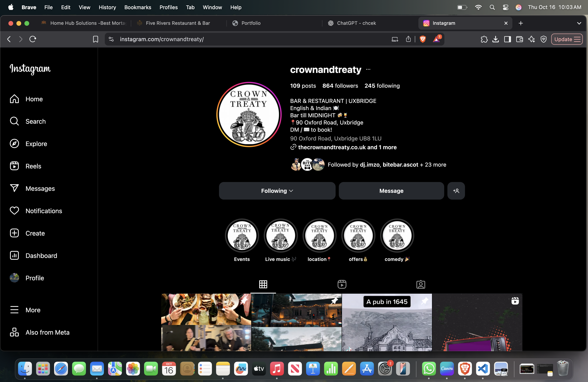The height and width of the screenshot is (382, 588).
Task: Open Reels from the sidebar
Action: pyautogui.click(x=33, y=166)
